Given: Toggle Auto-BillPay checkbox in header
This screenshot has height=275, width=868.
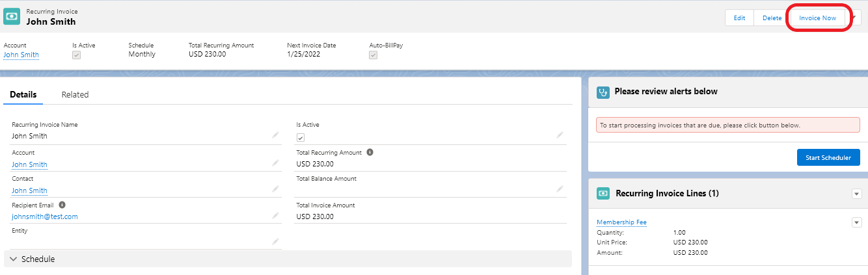Looking at the screenshot, I should [373, 55].
